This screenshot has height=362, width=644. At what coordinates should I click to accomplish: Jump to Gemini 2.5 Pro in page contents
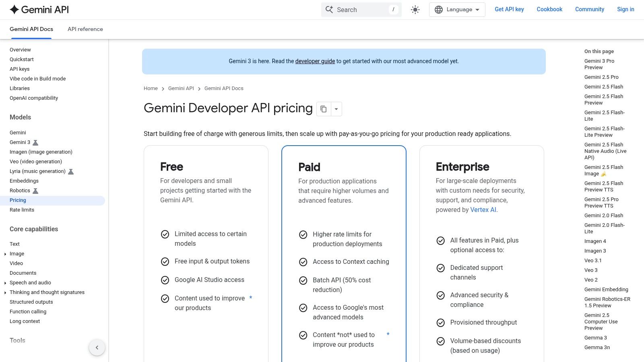(601, 77)
